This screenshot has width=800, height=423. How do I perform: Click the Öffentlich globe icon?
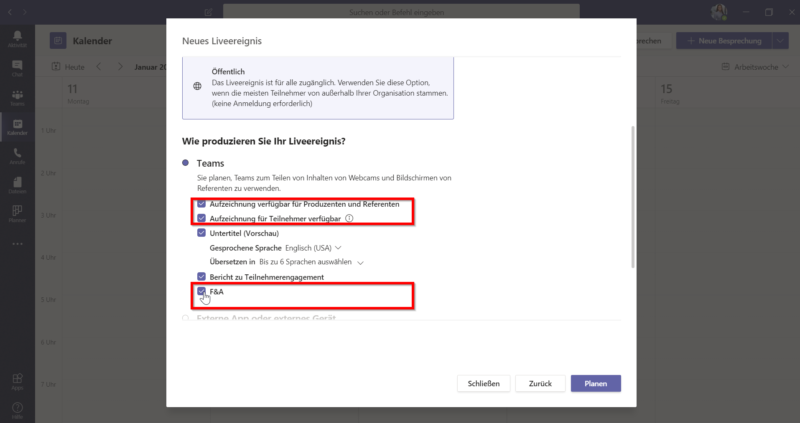click(x=197, y=86)
